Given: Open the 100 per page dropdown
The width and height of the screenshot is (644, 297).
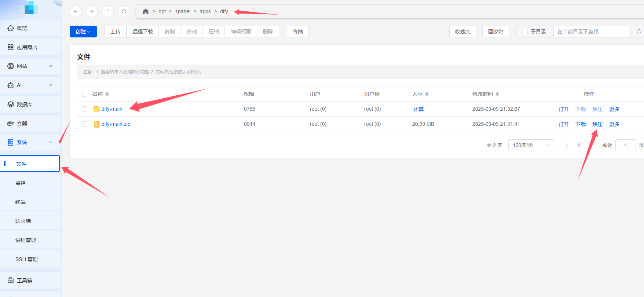Looking at the screenshot, I should (x=531, y=145).
